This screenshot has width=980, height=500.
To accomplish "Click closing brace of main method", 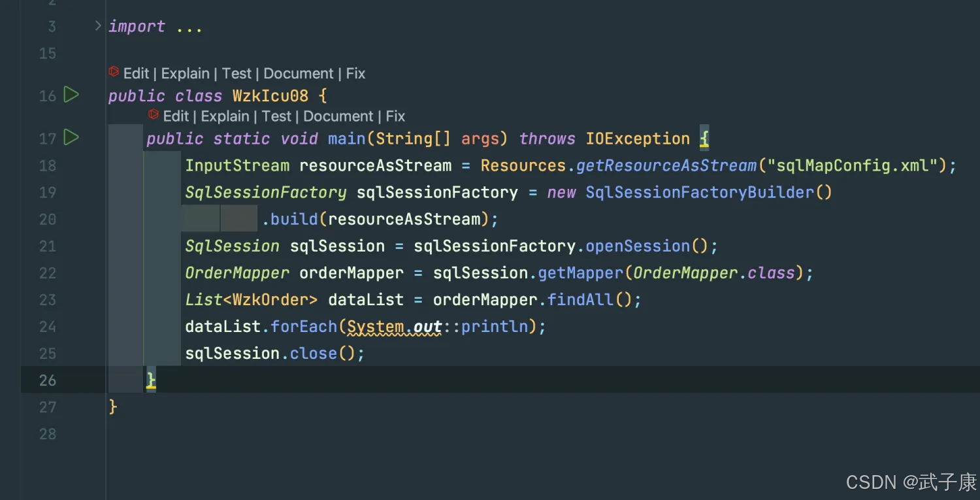I will click(151, 379).
